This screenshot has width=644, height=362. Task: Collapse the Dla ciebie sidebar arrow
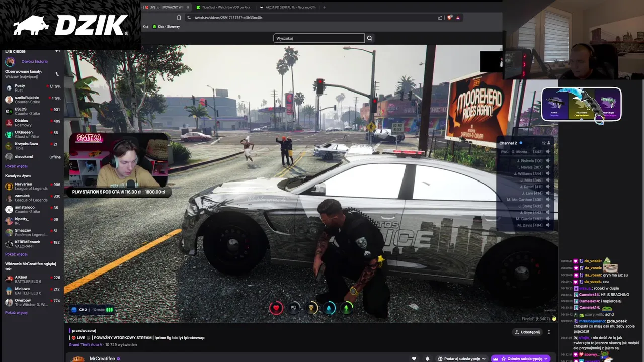tap(57, 51)
